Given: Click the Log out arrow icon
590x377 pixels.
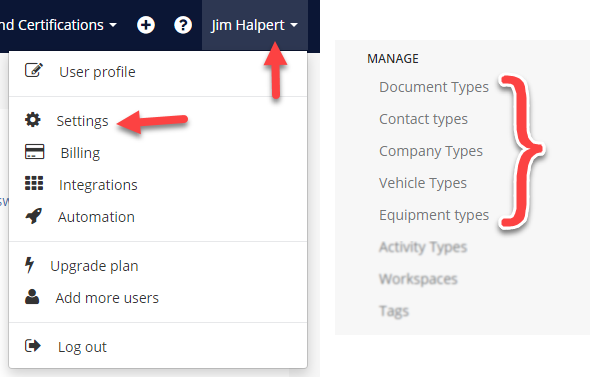Looking at the screenshot, I should pos(33,346).
